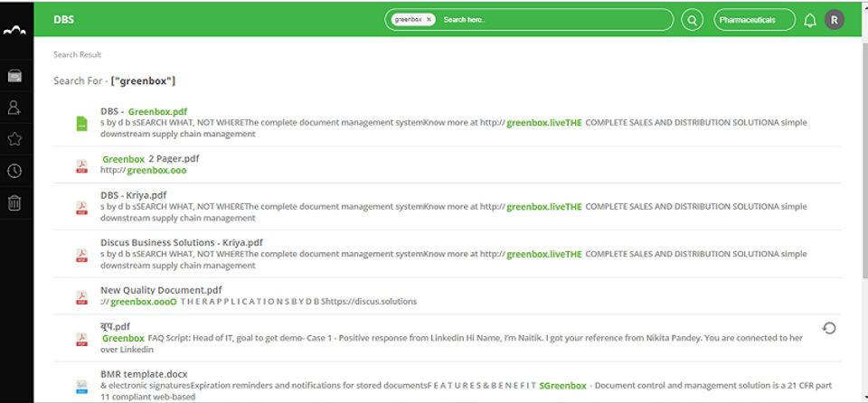This screenshot has width=868, height=403.
Task: Open the archive drawer sidebar icon
Action: (x=15, y=76)
